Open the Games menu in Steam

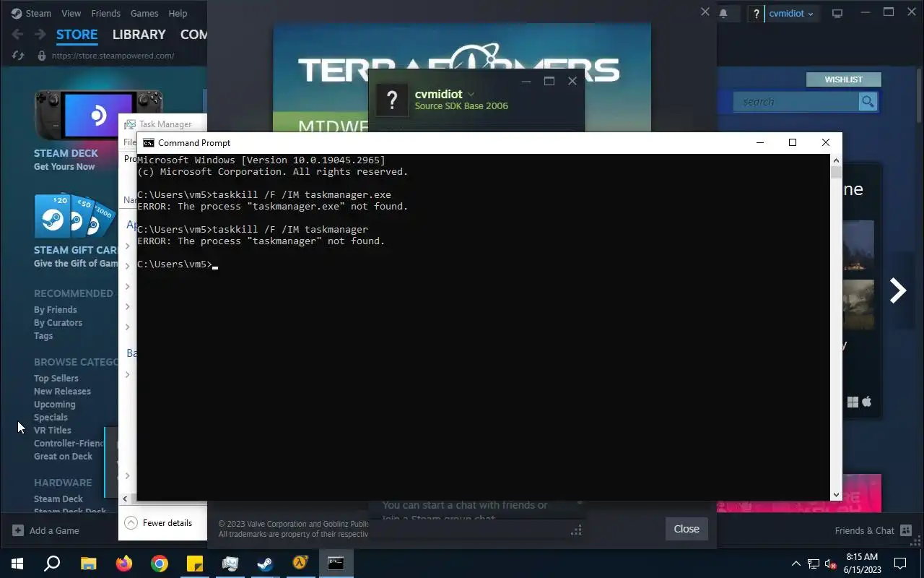point(144,13)
